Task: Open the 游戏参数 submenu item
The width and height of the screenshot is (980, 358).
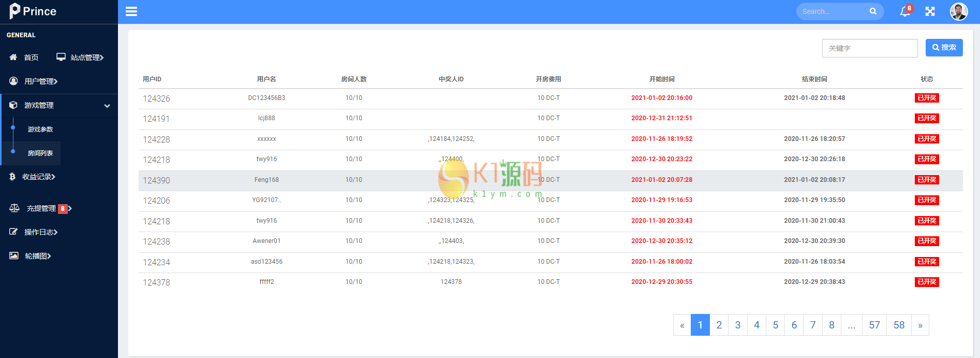Action: [40, 130]
